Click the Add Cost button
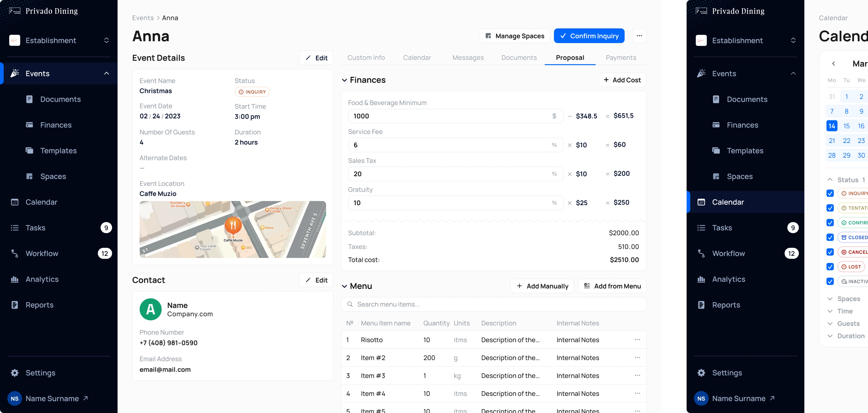This screenshot has height=413, width=868. [x=622, y=80]
